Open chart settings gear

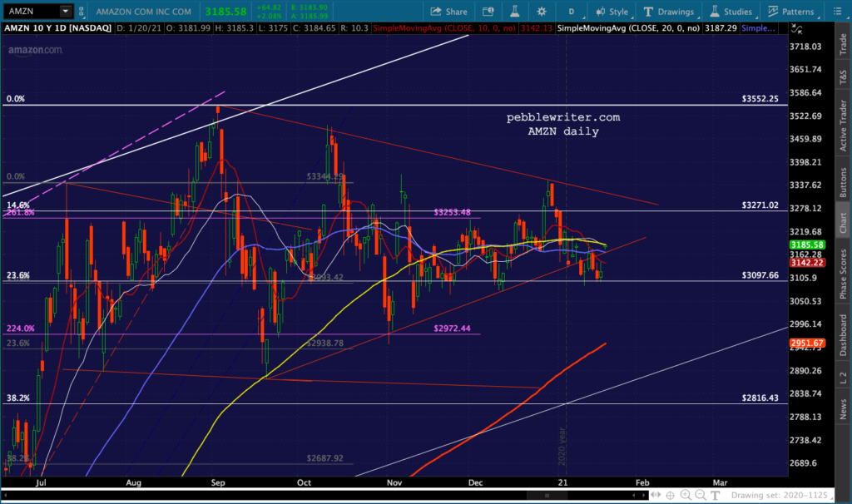542,12
